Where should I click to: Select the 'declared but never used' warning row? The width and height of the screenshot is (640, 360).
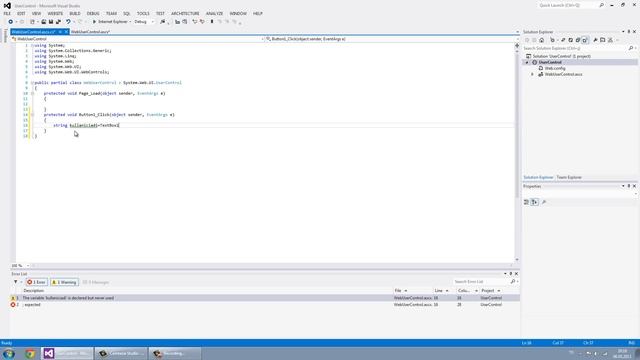click(x=265, y=298)
